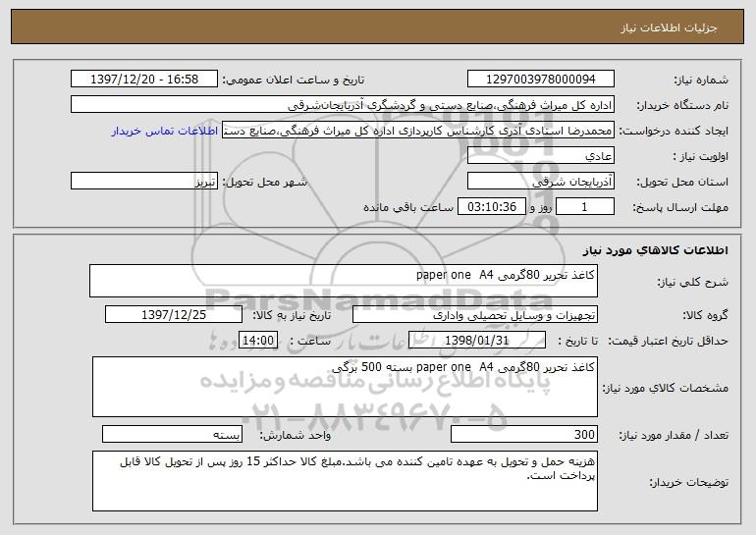
Task: Click the label نام دستگاه خریدار
Action: [x=682, y=106]
